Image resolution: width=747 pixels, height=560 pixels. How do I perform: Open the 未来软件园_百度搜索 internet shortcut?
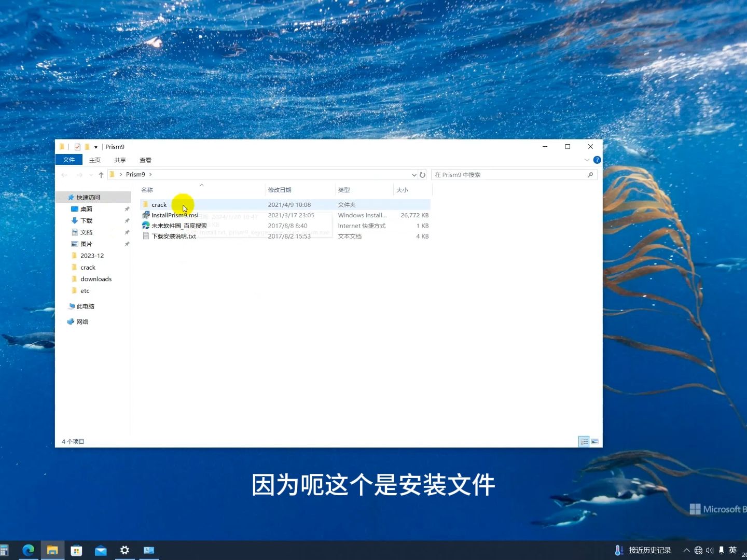[x=178, y=226]
